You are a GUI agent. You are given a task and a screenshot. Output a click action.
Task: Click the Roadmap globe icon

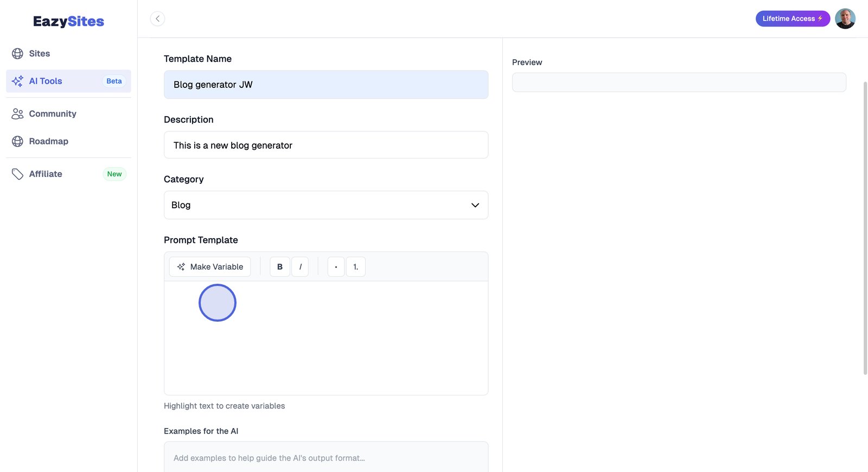click(17, 142)
